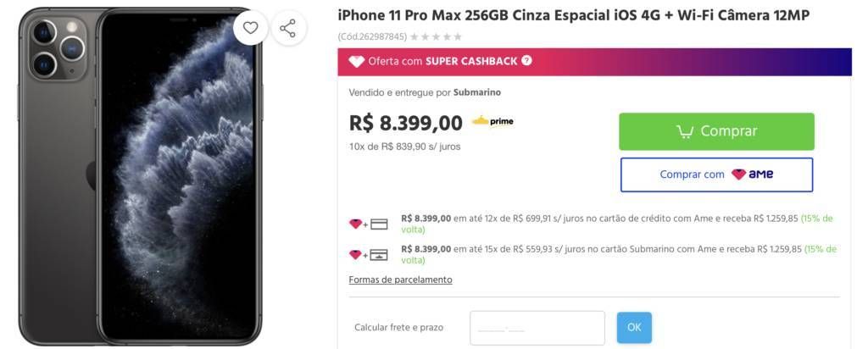Click the CEP shipping input field
This screenshot has width=868, height=349.
537,328
